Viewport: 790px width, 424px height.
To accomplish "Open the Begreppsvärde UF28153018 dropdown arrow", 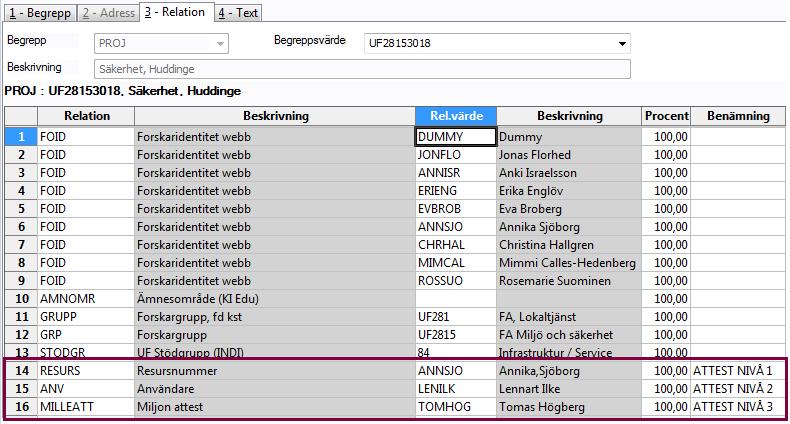I will pyautogui.click(x=622, y=44).
